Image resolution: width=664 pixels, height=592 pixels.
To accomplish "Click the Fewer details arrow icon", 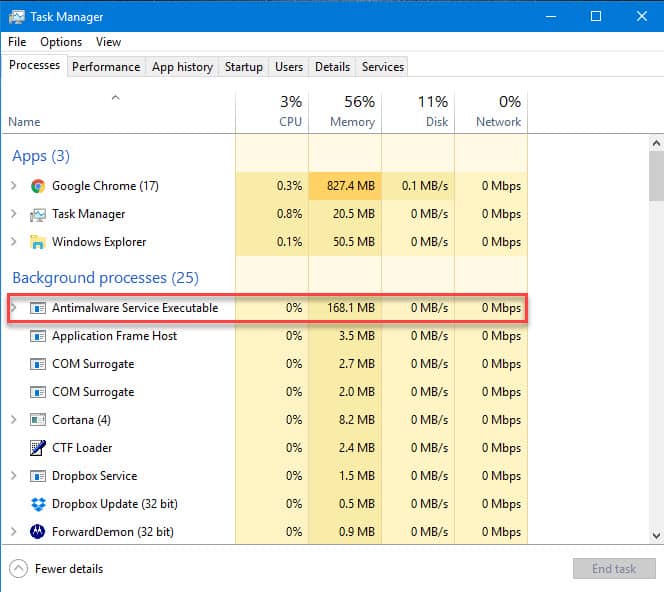I will 19,569.
